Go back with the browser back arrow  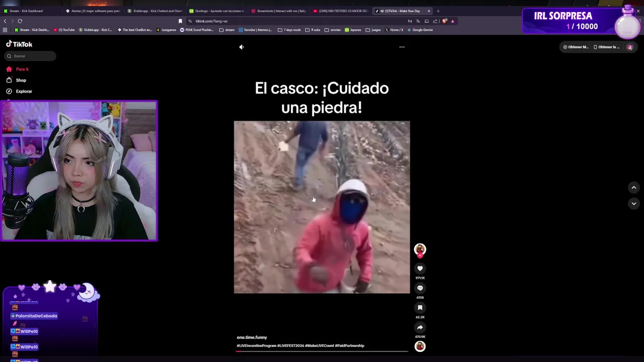click(5, 21)
